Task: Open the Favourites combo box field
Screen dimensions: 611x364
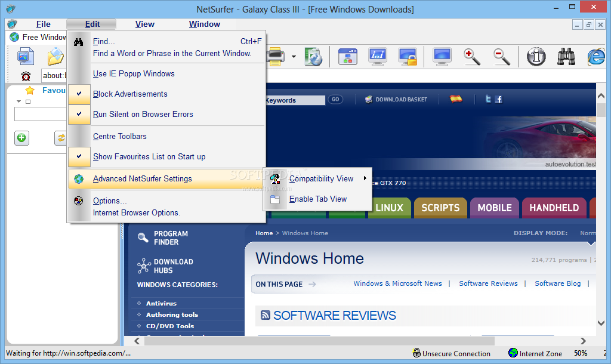Action: (41, 114)
